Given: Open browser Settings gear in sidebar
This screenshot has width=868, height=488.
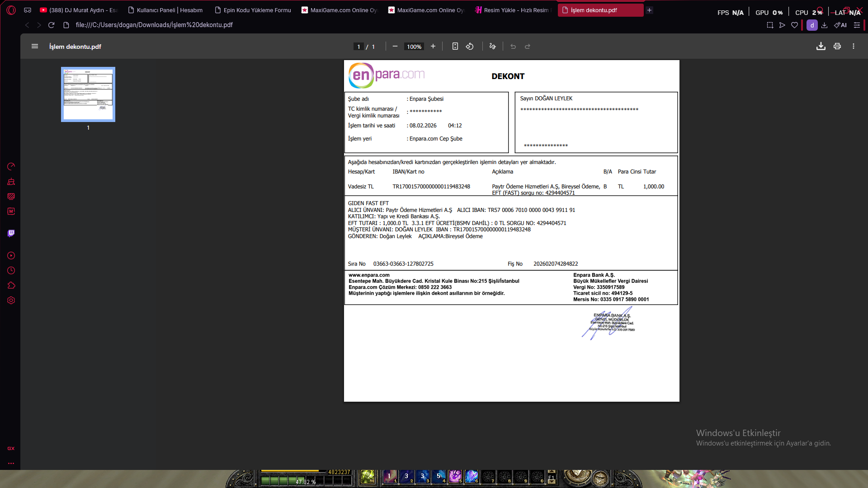Looking at the screenshot, I should tap(11, 300).
